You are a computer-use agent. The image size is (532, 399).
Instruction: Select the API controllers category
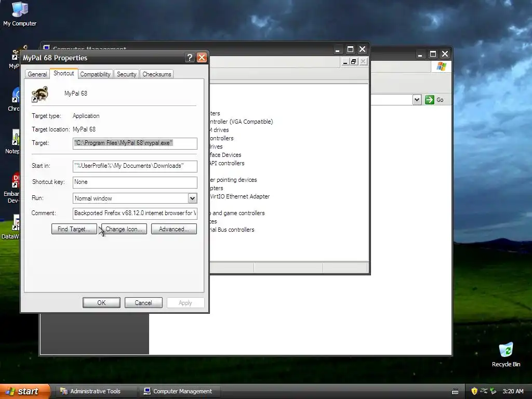click(227, 163)
